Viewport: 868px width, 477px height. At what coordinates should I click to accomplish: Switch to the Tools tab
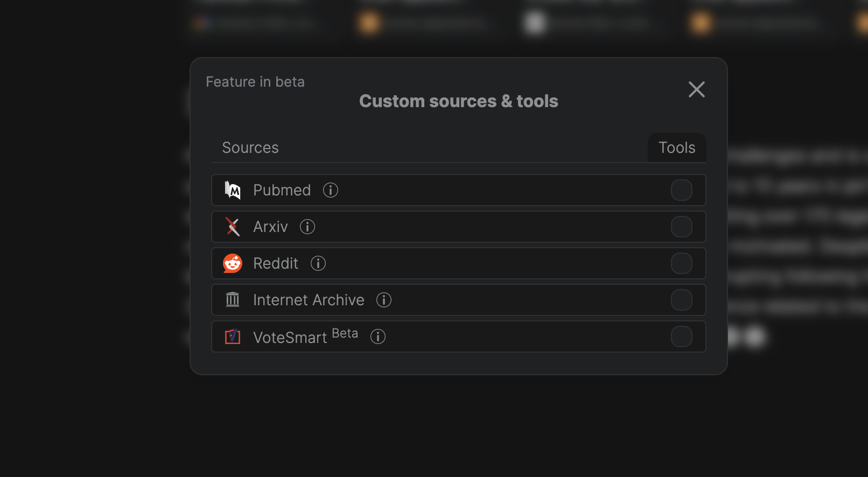(677, 148)
